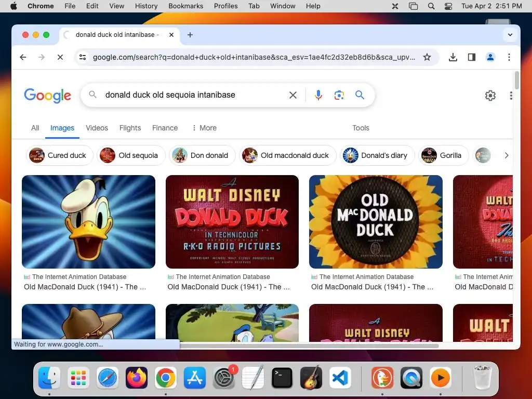Open the Chrome profile menu
This screenshot has width=532, height=399.
[x=490, y=57]
